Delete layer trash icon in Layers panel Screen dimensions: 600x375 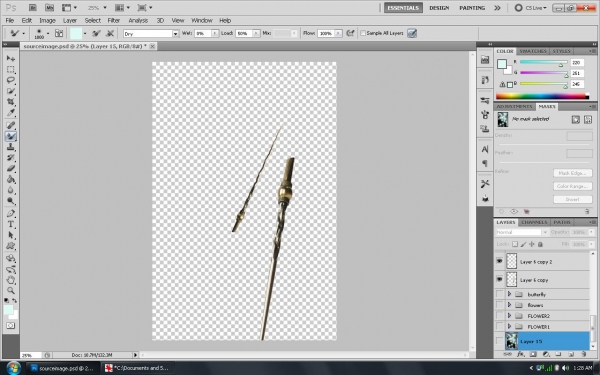pyautogui.click(x=584, y=354)
